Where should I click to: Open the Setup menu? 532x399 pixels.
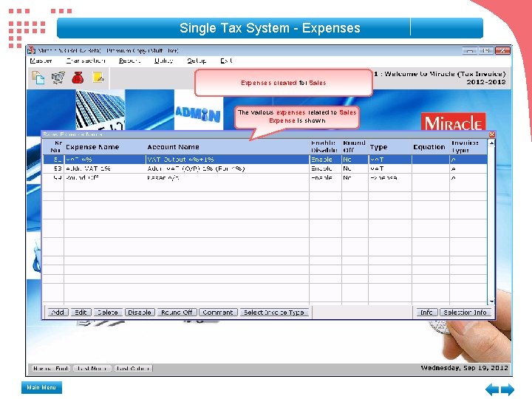197,61
